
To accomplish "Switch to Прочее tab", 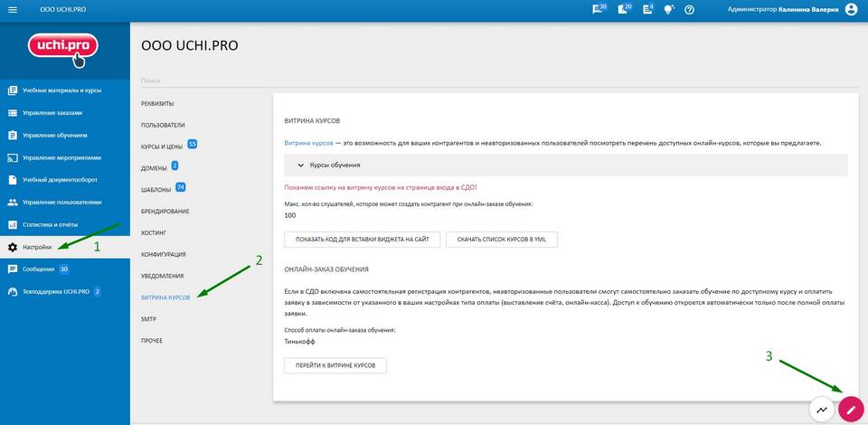I will pyautogui.click(x=152, y=341).
